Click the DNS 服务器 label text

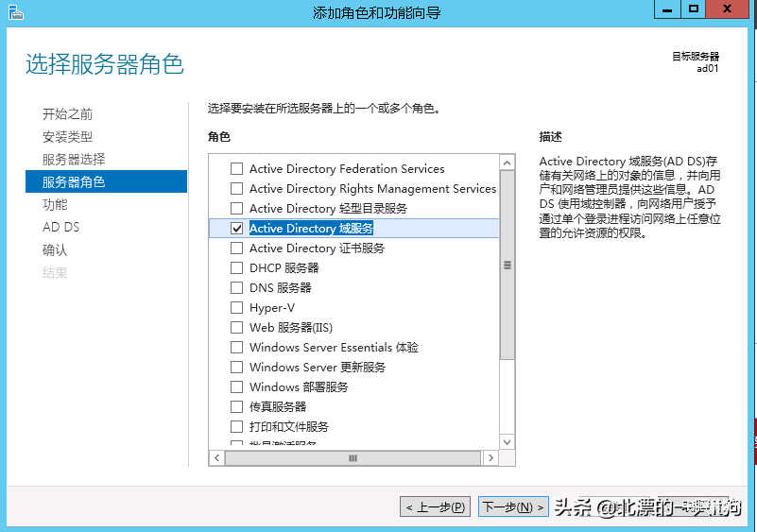[281, 287]
